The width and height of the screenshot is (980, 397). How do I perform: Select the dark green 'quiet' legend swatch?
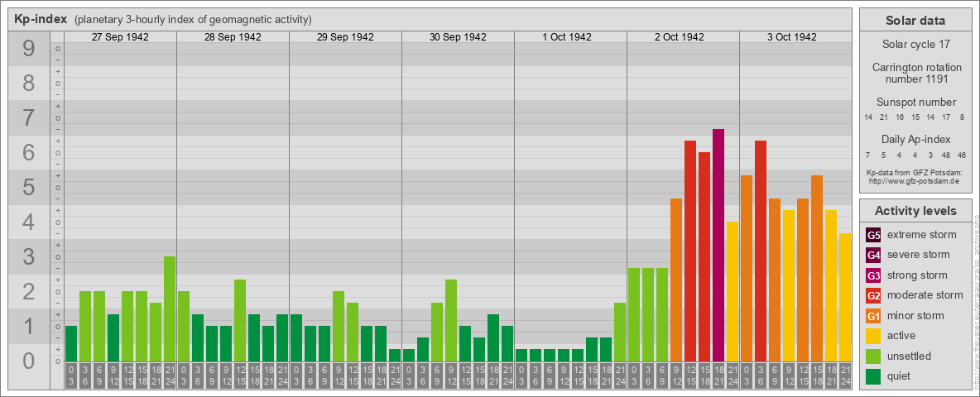(873, 376)
